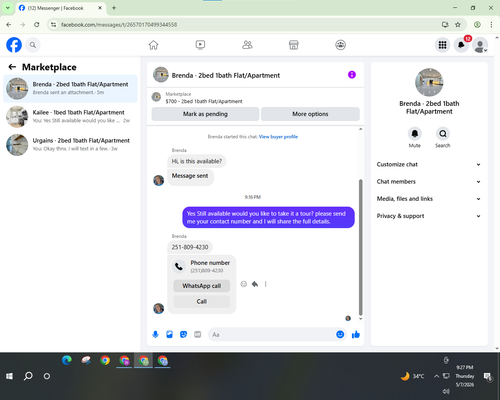Open Windows taskbar search
The width and height of the screenshot is (500, 400).
pos(28,376)
